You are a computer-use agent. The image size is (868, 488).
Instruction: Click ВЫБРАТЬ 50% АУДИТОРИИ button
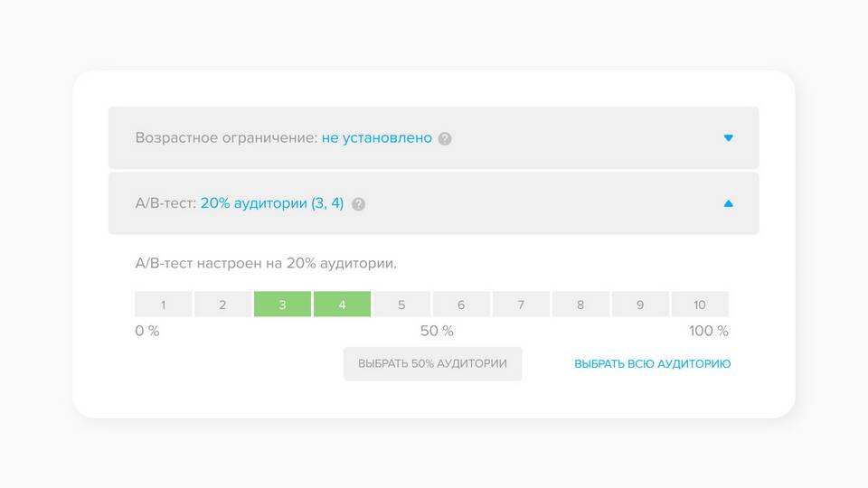(x=432, y=363)
